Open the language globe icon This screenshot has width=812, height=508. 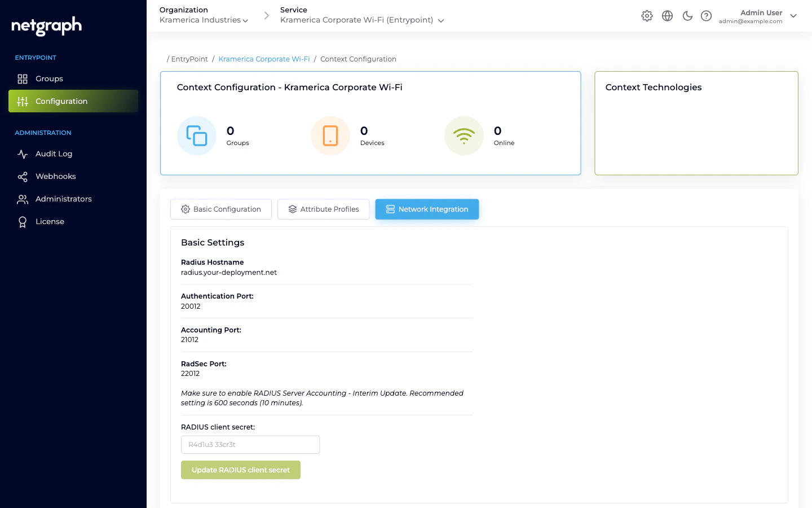(667, 16)
